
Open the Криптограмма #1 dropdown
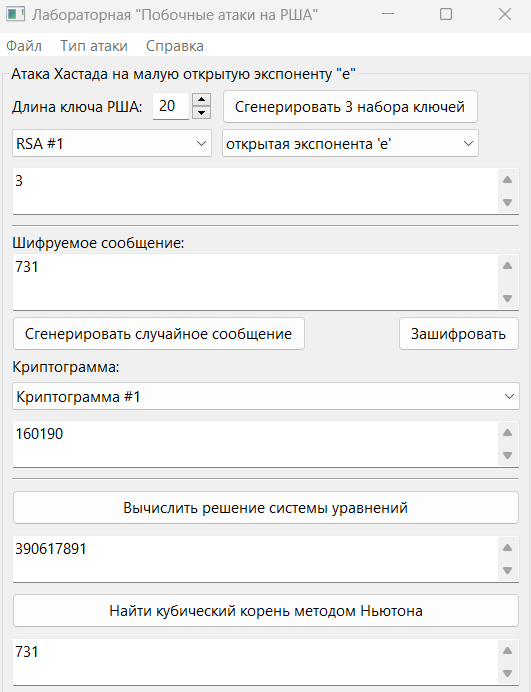click(x=266, y=396)
